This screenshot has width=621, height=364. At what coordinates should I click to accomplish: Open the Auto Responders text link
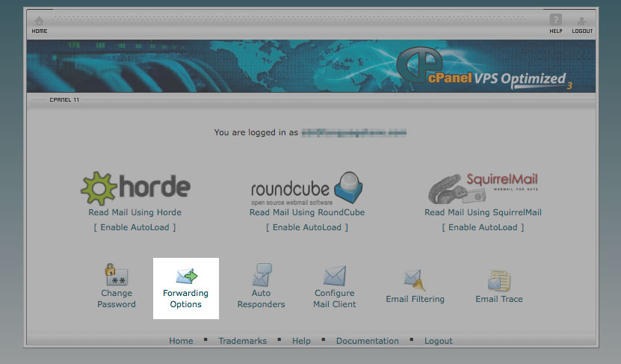pos(261,299)
